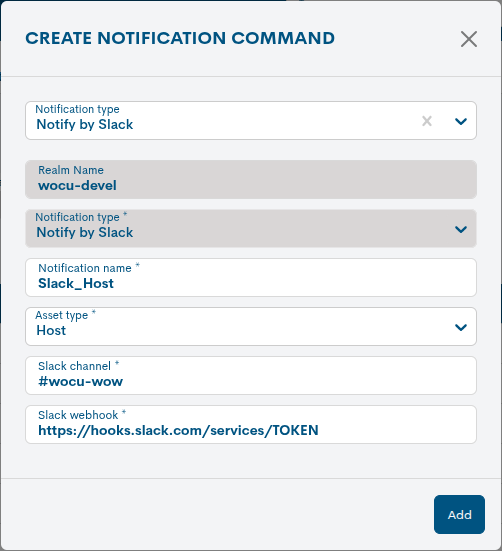Select the Slack webhook URL field
The width and height of the screenshot is (502, 551).
point(251,424)
